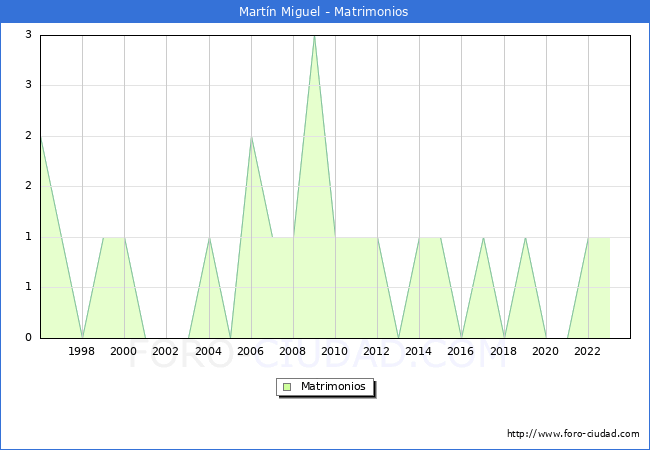Click the green Matrimonios legend swatch
This screenshot has width=650, height=450.
(286, 386)
